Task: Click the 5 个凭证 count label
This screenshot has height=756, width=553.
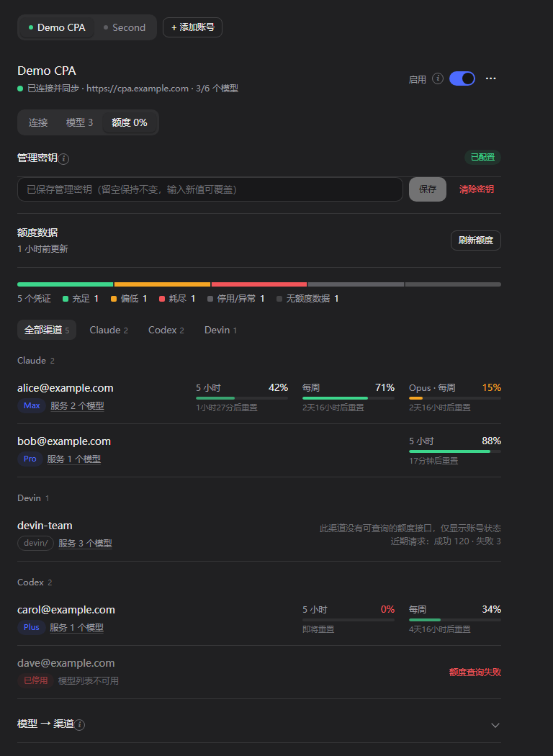Action: tap(35, 299)
